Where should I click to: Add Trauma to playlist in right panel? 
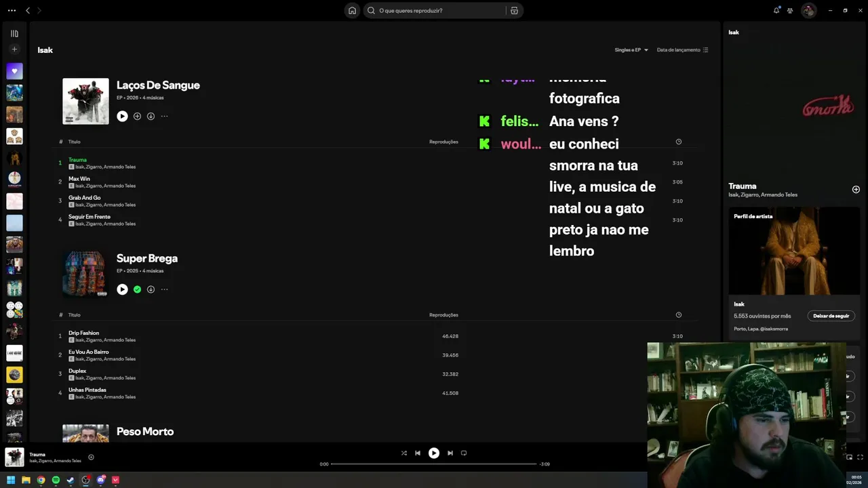856,190
